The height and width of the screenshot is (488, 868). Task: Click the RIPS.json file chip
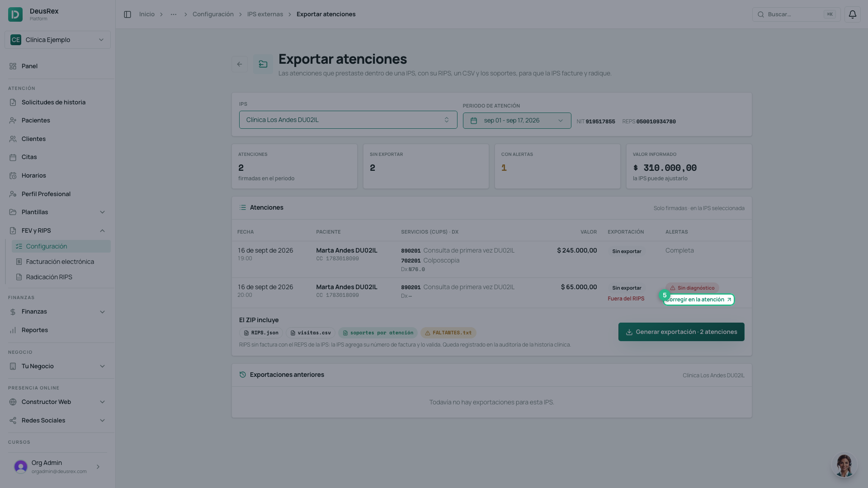[x=261, y=333]
